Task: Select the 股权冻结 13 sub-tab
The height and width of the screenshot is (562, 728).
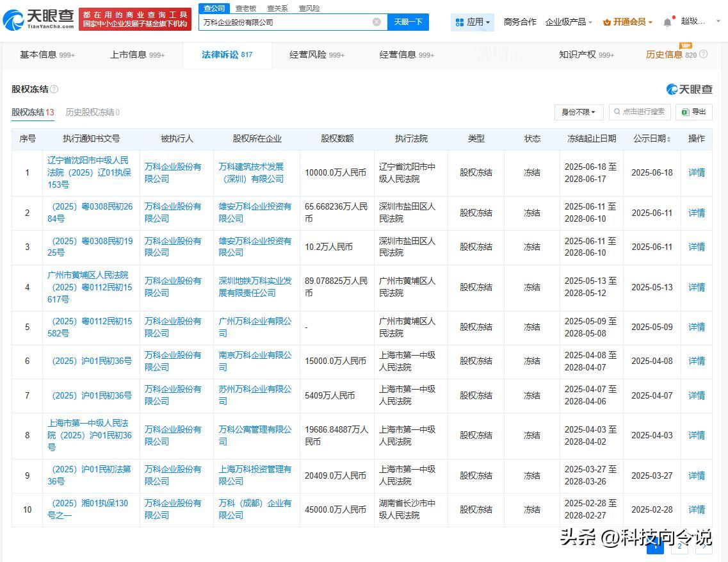Action: pyautogui.click(x=33, y=113)
